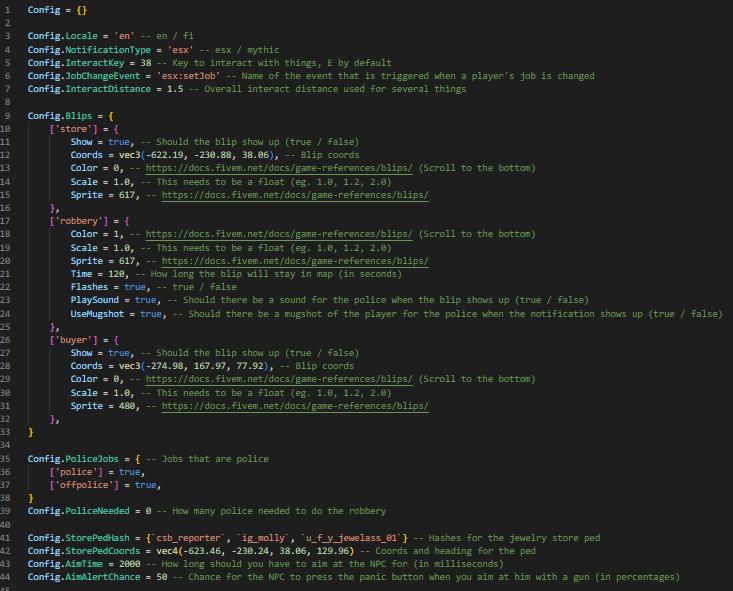Click the 'en' string value on line 3

(124, 36)
